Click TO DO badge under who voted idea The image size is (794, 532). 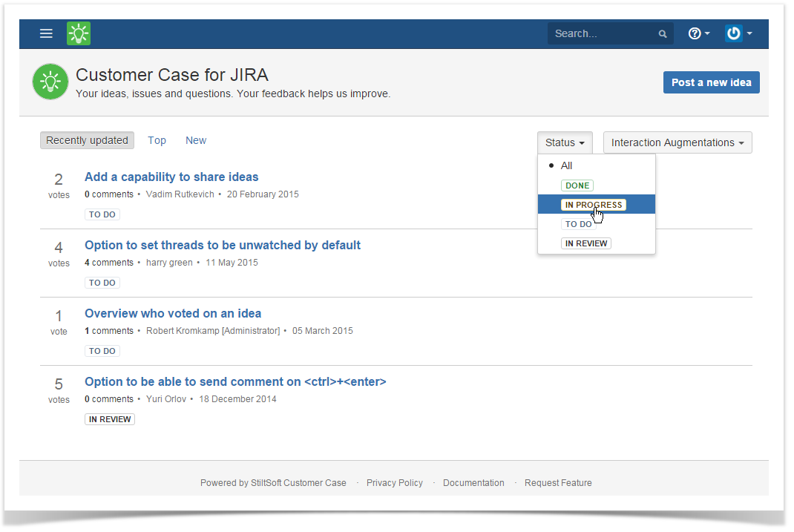pyautogui.click(x=102, y=351)
